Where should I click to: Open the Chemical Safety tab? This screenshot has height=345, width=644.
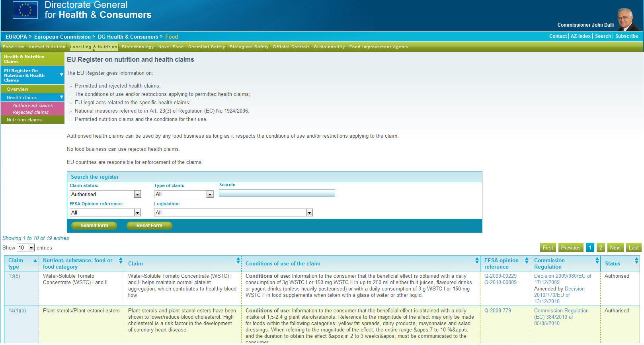(207, 47)
